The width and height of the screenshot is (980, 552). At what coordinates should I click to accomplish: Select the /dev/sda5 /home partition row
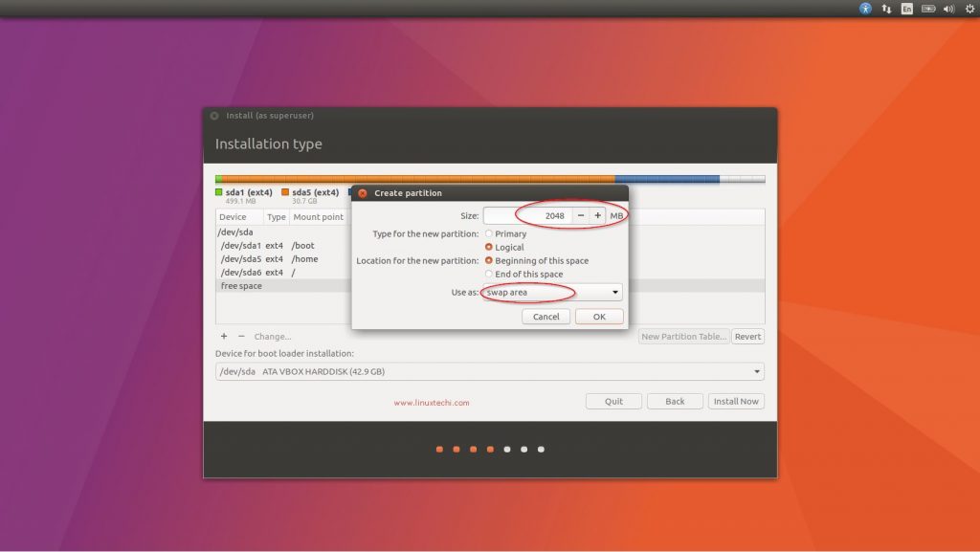(x=283, y=259)
